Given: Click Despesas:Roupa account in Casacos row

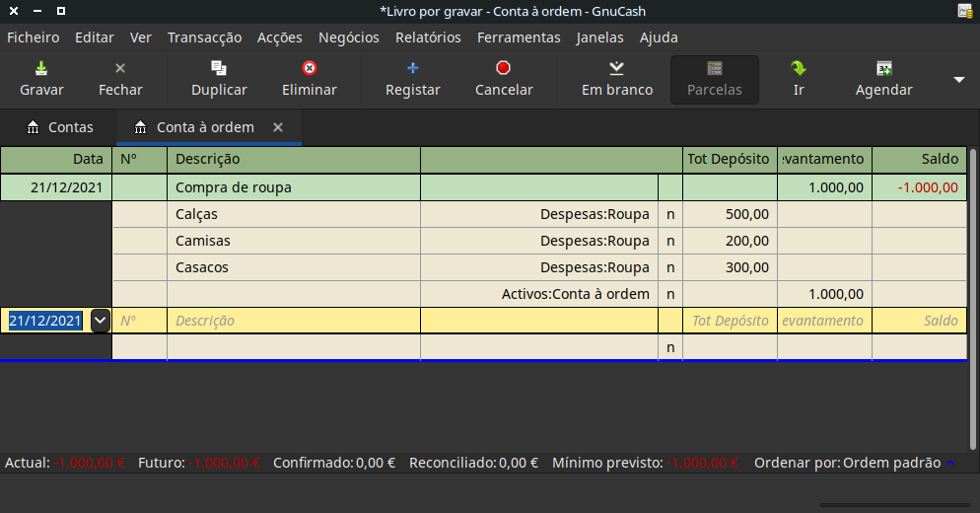Looking at the screenshot, I should click(x=539, y=267).
